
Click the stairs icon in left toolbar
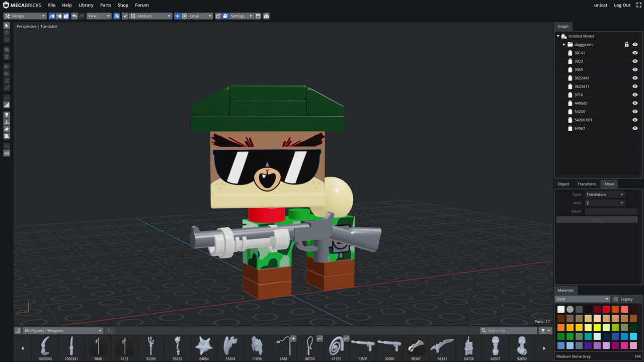[x=7, y=105]
